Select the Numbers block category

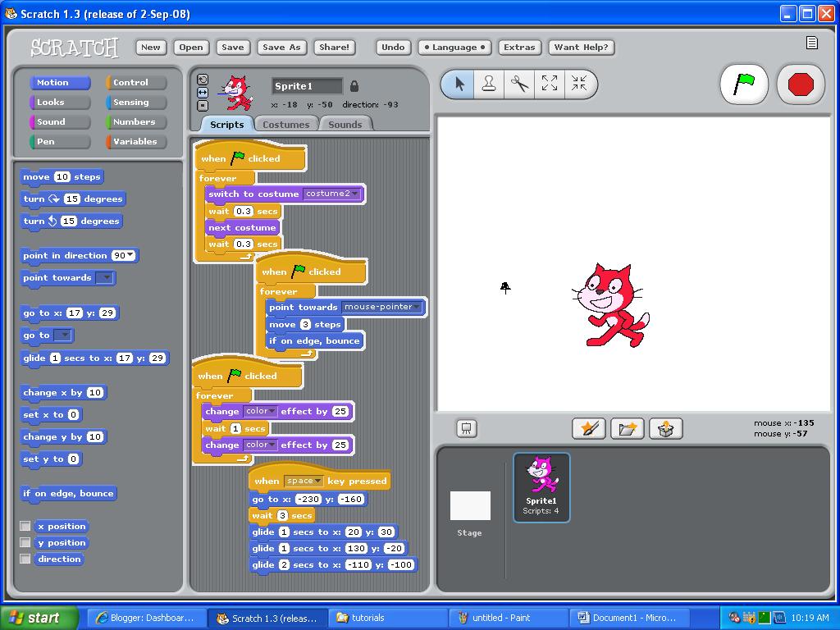pos(136,121)
